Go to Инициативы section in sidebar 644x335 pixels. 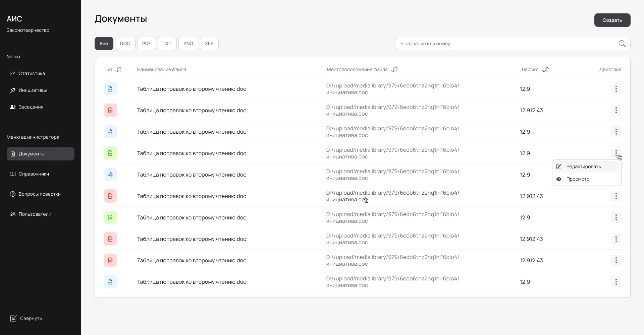coord(33,90)
